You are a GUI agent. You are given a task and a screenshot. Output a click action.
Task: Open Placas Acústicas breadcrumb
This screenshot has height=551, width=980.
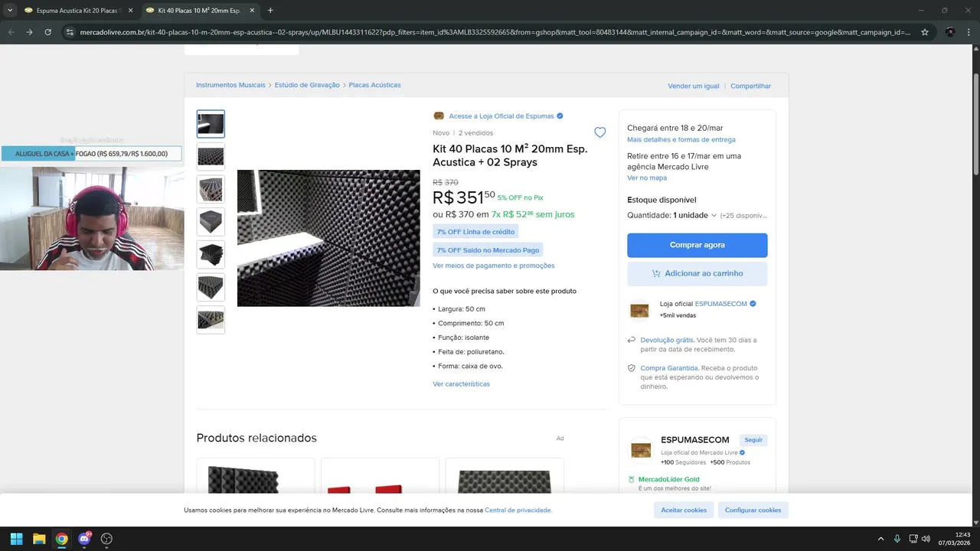374,85
